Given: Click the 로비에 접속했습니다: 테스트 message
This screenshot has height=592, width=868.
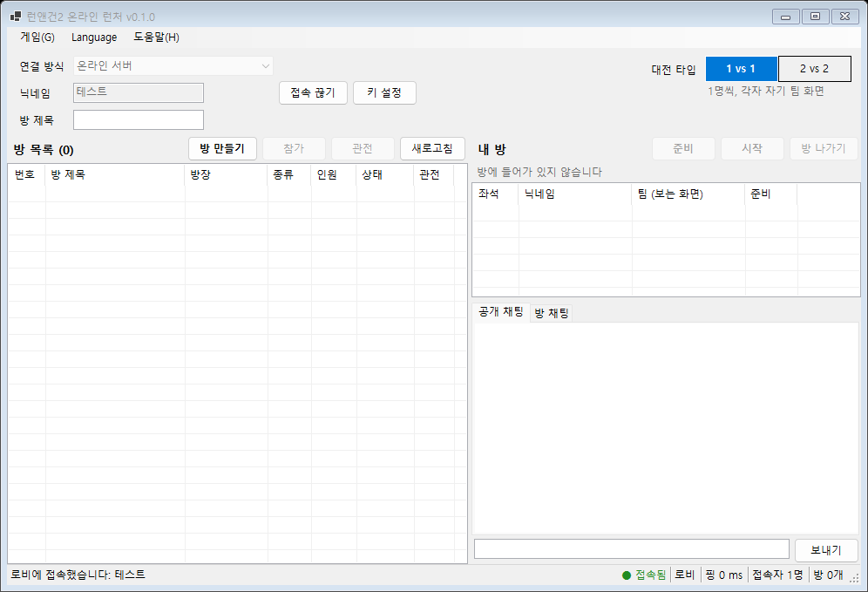Looking at the screenshot, I should (78, 575).
